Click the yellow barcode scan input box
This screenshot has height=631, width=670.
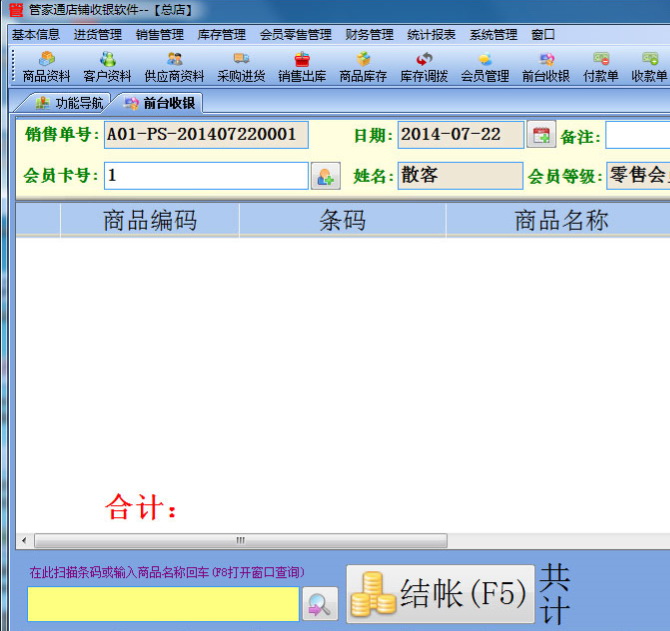point(163,604)
